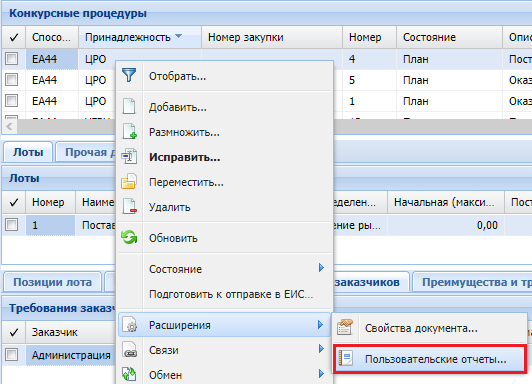Viewport: 532px width, 384px height.
Task: Click the blank page icon beside Добавить
Action: (x=129, y=107)
